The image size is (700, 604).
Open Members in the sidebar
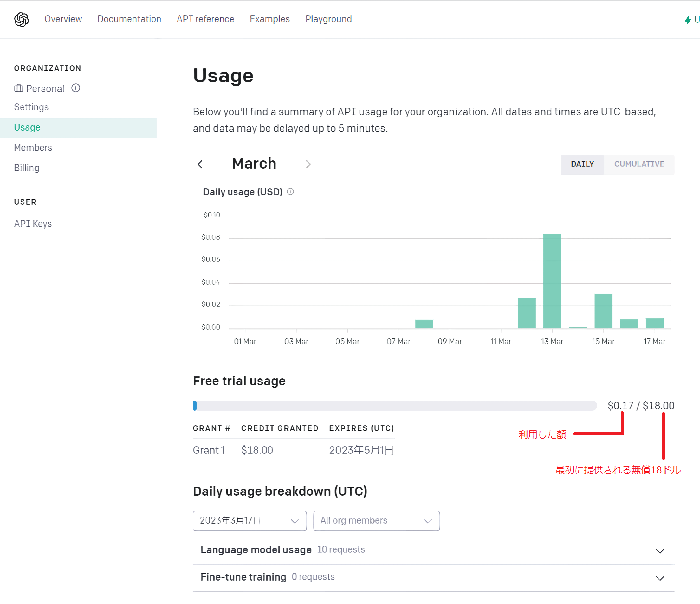pos(33,148)
